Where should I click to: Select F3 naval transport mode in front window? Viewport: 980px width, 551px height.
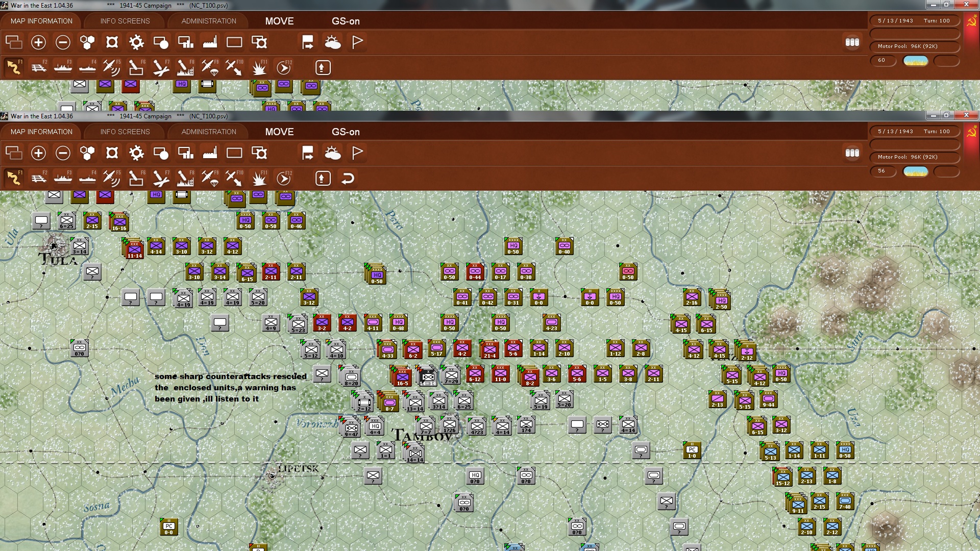click(63, 178)
